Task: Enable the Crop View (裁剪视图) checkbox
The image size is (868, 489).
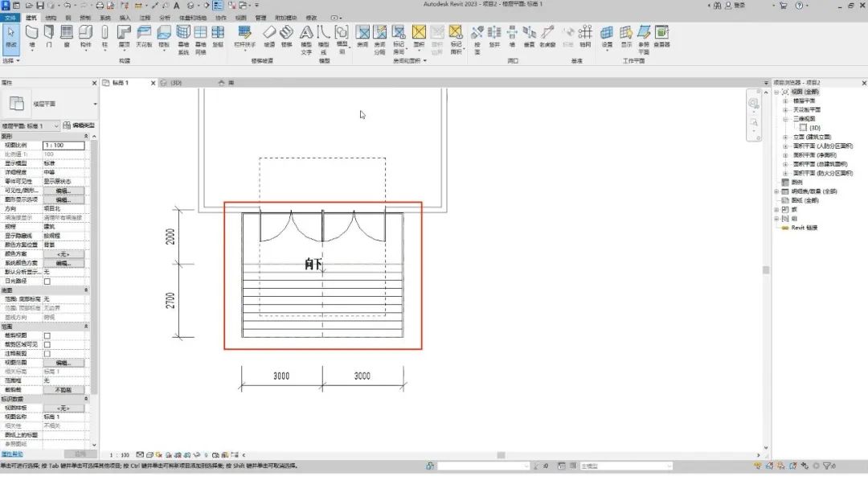Action: tap(47, 335)
